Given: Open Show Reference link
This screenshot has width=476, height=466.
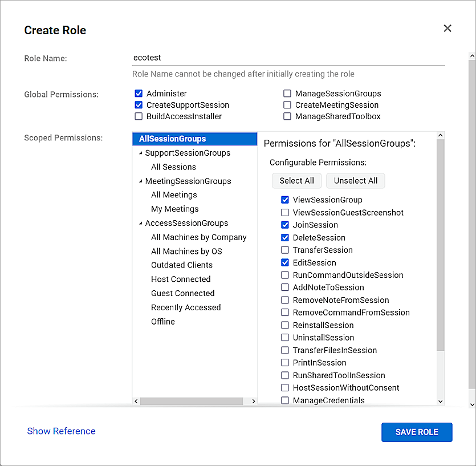Looking at the screenshot, I should [x=61, y=431].
